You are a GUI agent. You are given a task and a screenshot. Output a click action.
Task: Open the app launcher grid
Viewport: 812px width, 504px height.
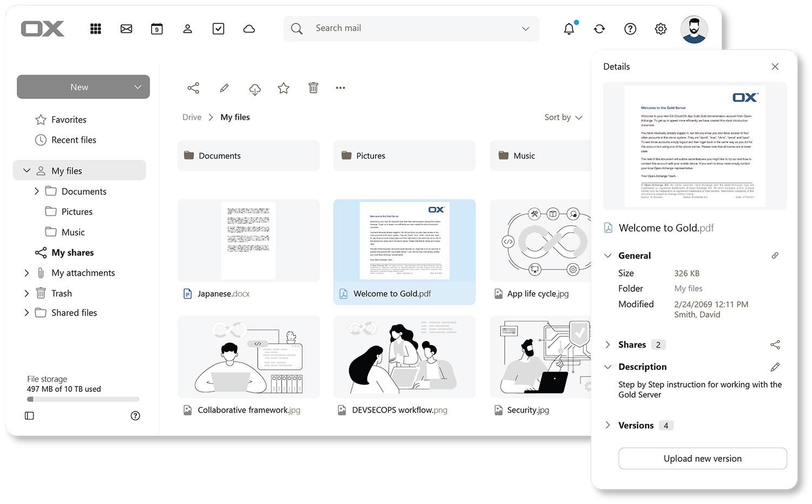click(x=96, y=29)
